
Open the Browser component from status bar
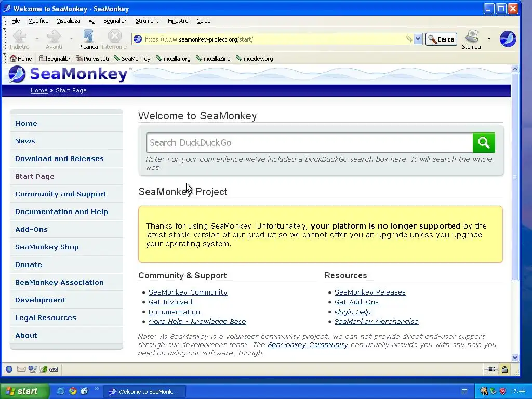[9, 369]
